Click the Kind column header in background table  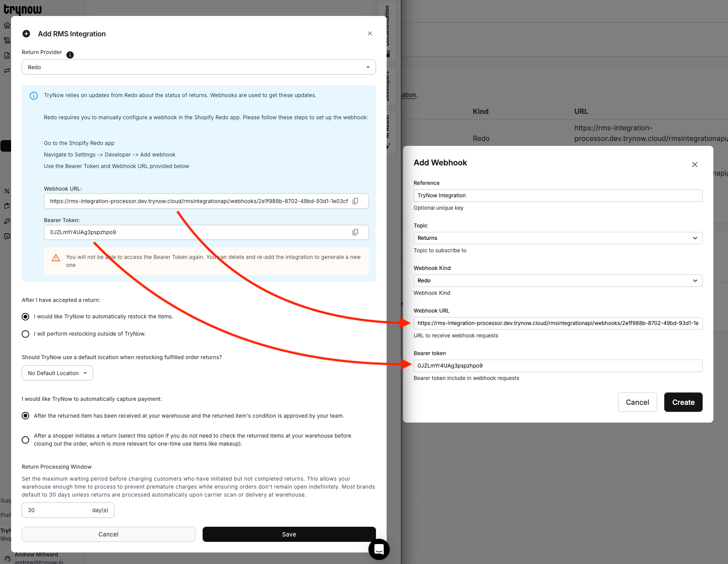click(481, 111)
